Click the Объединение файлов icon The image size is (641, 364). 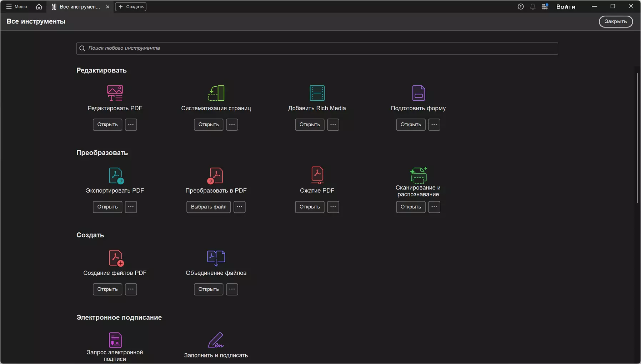coord(216,258)
